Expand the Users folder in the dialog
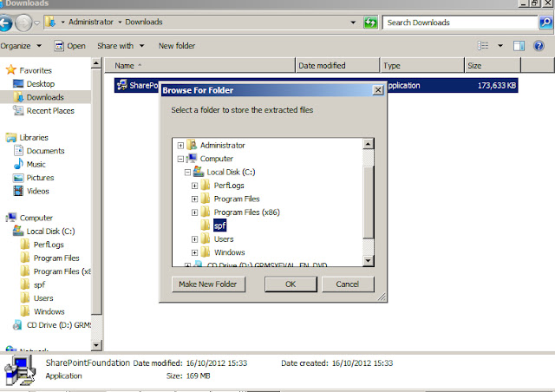The height and width of the screenshot is (392, 555). pos(194,239)
